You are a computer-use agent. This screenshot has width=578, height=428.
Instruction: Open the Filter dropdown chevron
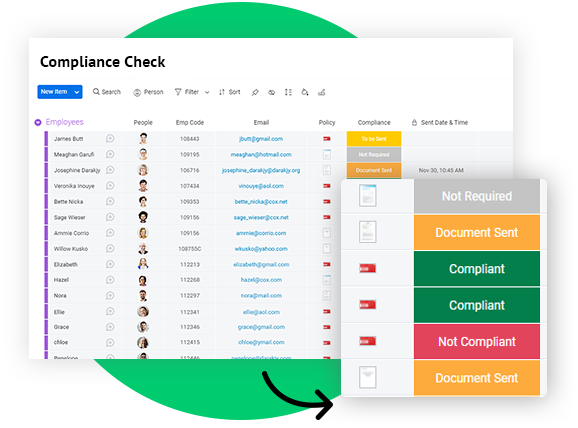[207, 92]
